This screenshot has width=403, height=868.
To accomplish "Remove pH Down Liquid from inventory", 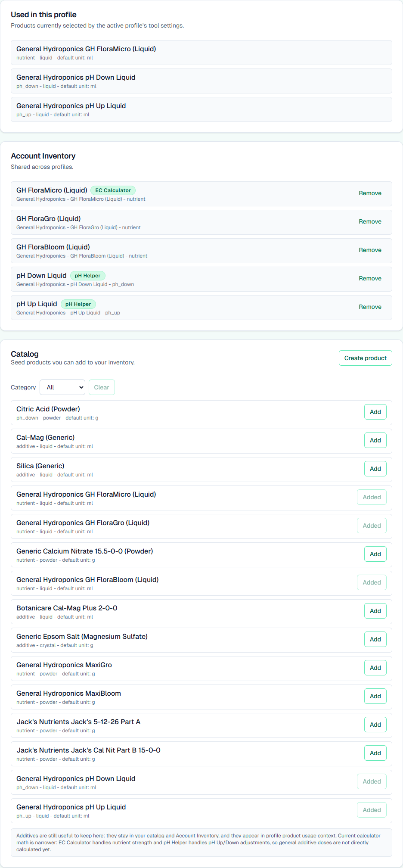I will point(370,279).
